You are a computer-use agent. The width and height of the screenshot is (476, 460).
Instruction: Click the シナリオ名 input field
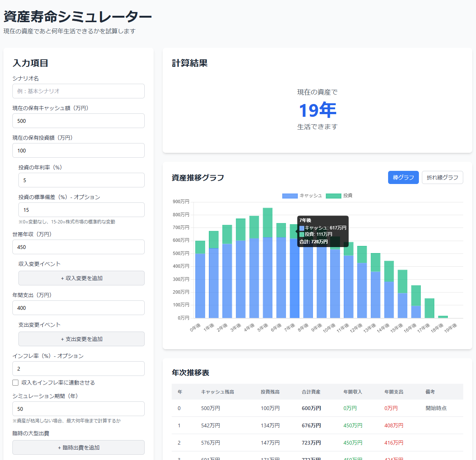(79, 91)
